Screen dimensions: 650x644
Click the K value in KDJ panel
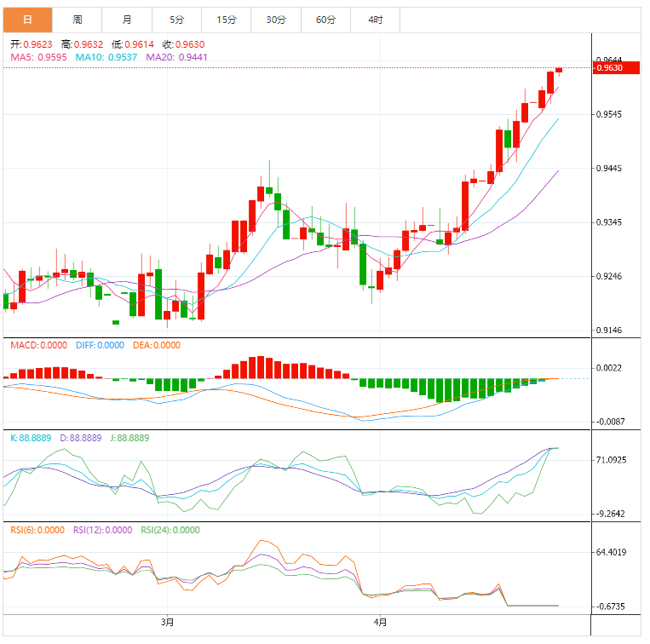(31, 438)
